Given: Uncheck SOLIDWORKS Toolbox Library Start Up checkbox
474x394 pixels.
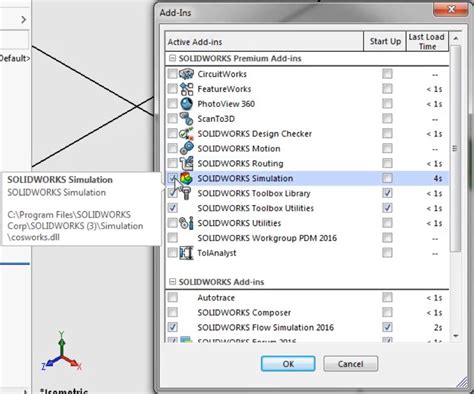Looking at the screenshot, I should tap(387, 193).
